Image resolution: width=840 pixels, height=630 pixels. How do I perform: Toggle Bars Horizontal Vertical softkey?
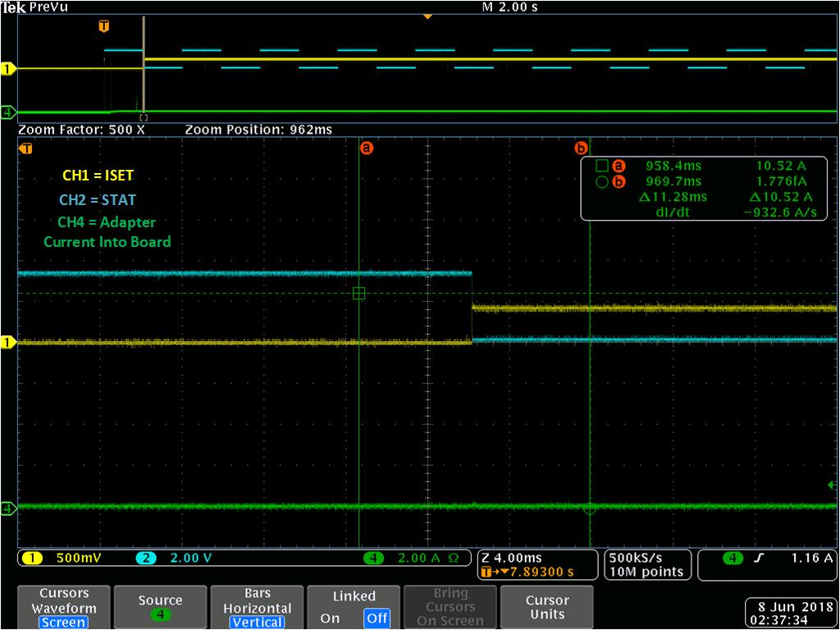click(257, 607)
